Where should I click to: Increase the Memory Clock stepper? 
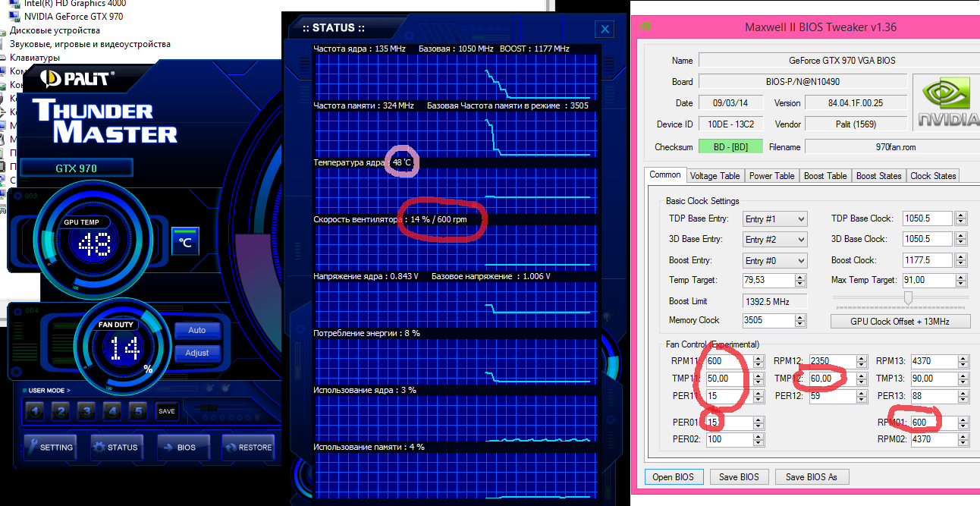(x=802, y=316)
